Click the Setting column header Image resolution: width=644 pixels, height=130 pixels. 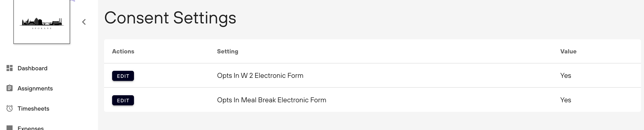(x=227, y=51)
